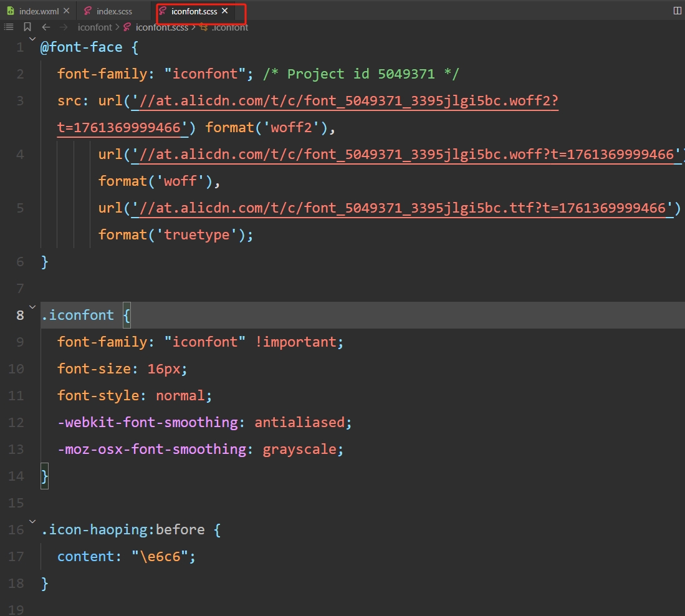Select the iconfont.scss tab
The height and width of the screenshot is (616, 685).
click(194, 11)
